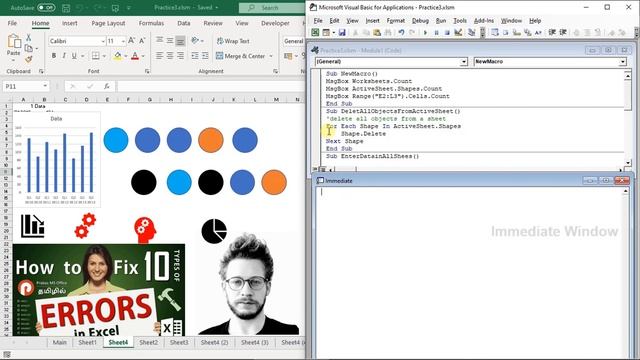
Task: Click the Copy icon in the Clipboard group
Action: pyautogui.click(x=29, y=48)
